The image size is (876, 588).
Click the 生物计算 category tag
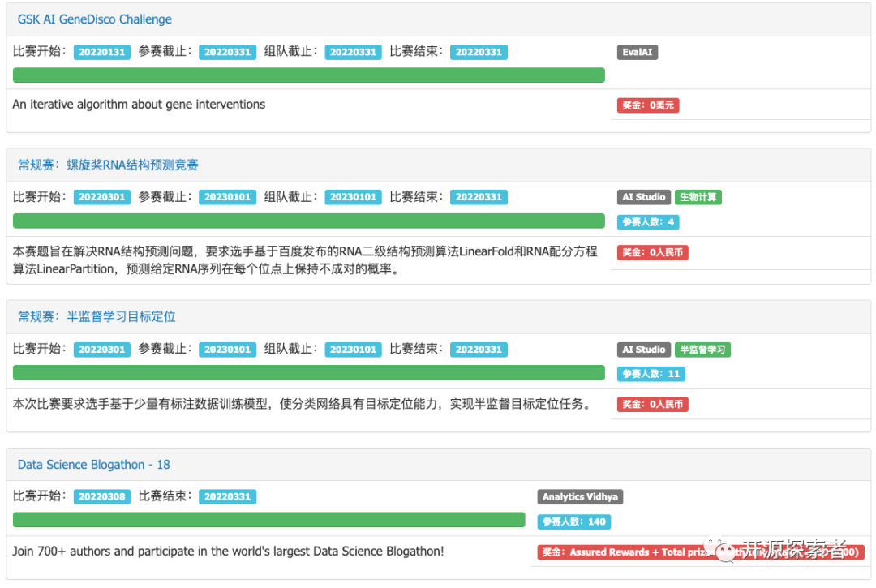pyautogui.click(x=698, y=196)
